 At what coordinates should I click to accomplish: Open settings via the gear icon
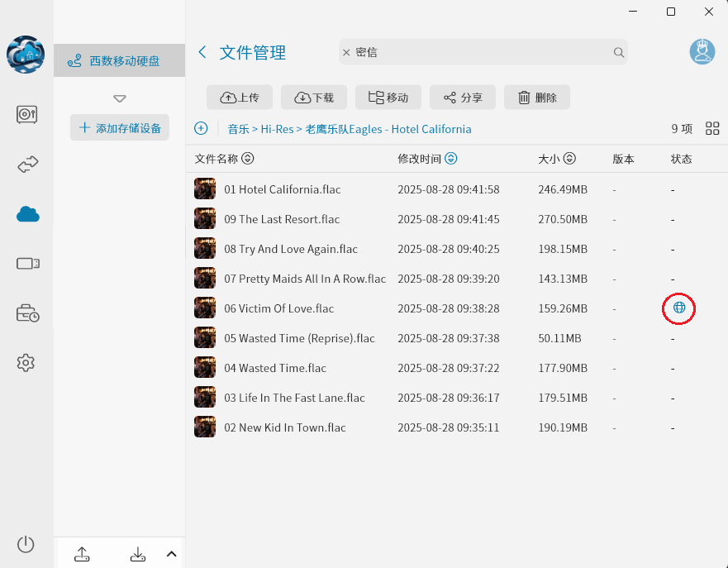26,362
